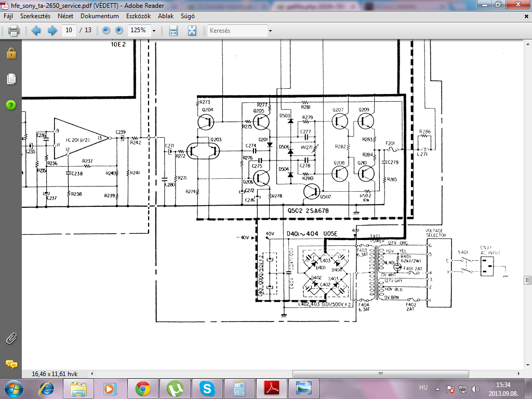
Task: Go to next page arrow
Action: pos(52,31)
